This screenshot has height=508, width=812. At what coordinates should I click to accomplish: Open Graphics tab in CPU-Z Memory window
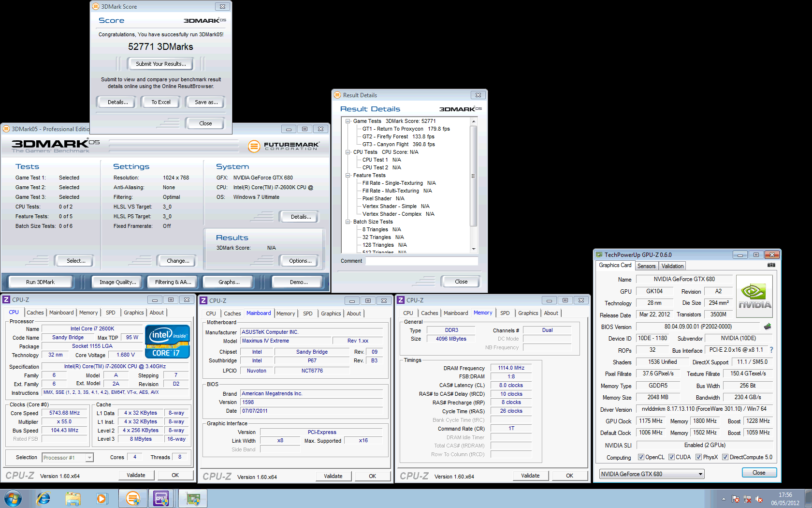528,313
